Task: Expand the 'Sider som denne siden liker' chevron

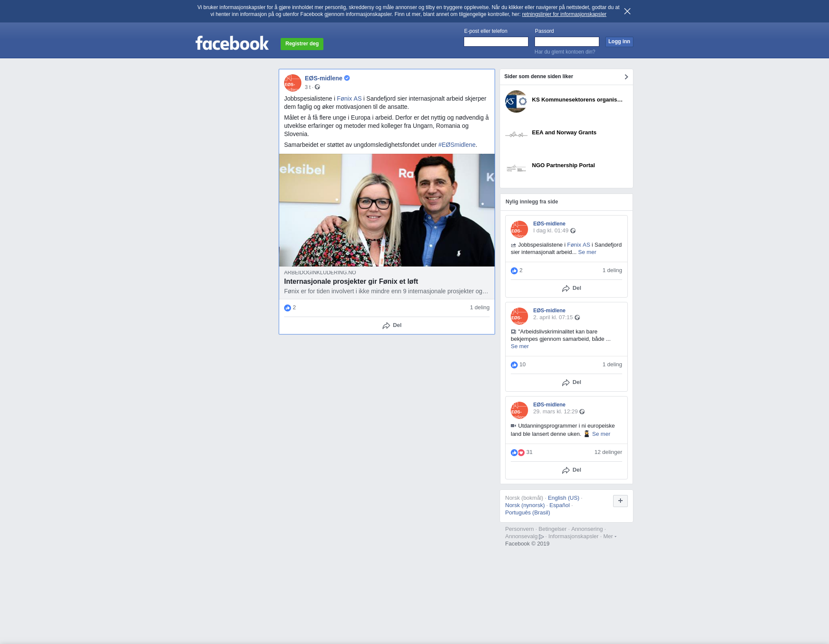Action: (626, 77)
